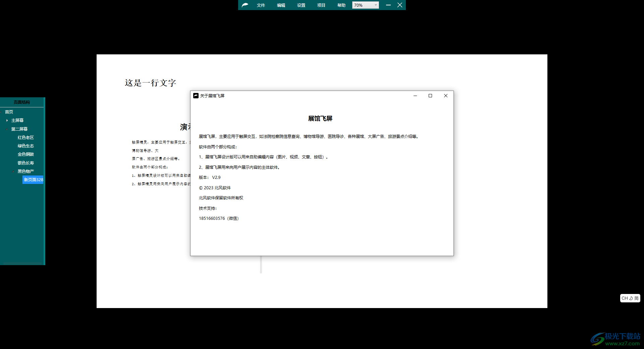This screenshot has height=349, width=644.
Task: Open the 设置 menu
Action: pyautogui.click(x=301, y=5)
